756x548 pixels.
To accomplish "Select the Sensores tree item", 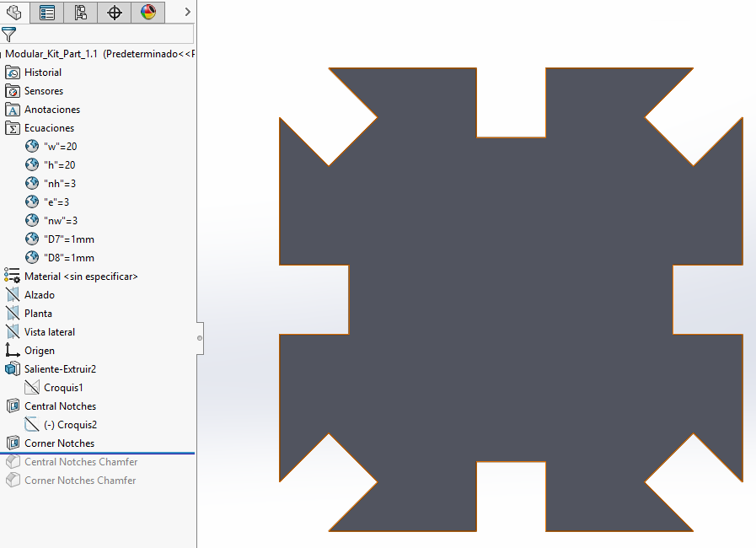I will (x=44, y=91).
